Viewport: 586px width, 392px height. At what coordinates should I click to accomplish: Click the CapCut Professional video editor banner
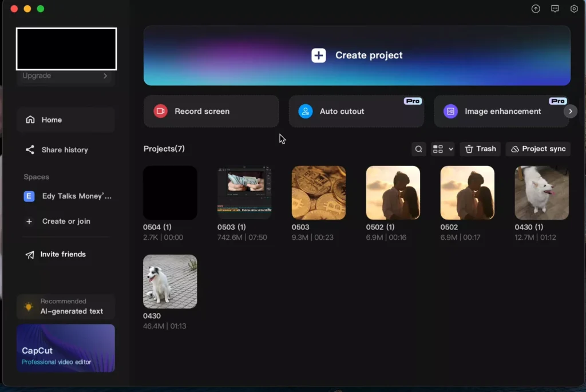66,348
